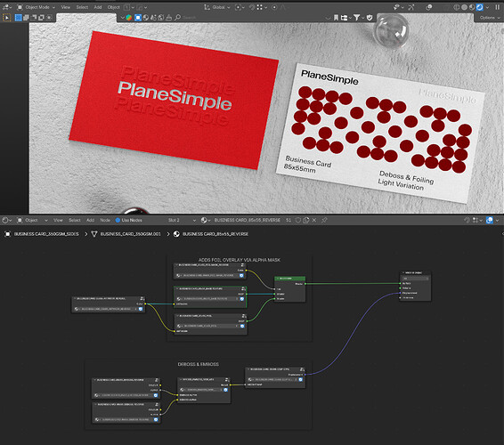Open the Slot 2 material slot dropdown
Image resolution: width=504 pixels, height=445 pixels.
[x=182, y=220]
